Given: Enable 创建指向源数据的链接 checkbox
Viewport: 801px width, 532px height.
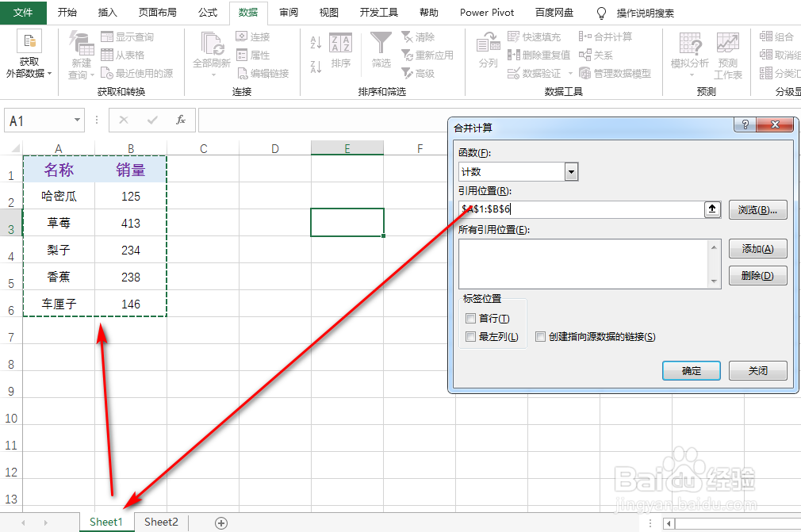Looking at the screenshot, I should point(540,336).
